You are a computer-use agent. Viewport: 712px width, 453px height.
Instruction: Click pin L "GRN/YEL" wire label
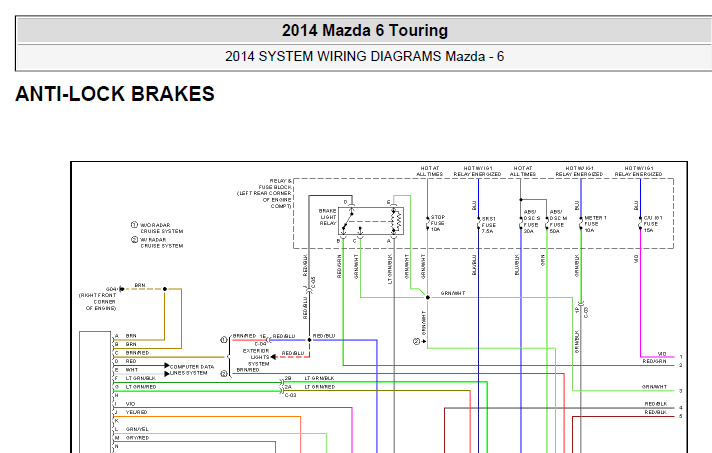coord(137,429)
